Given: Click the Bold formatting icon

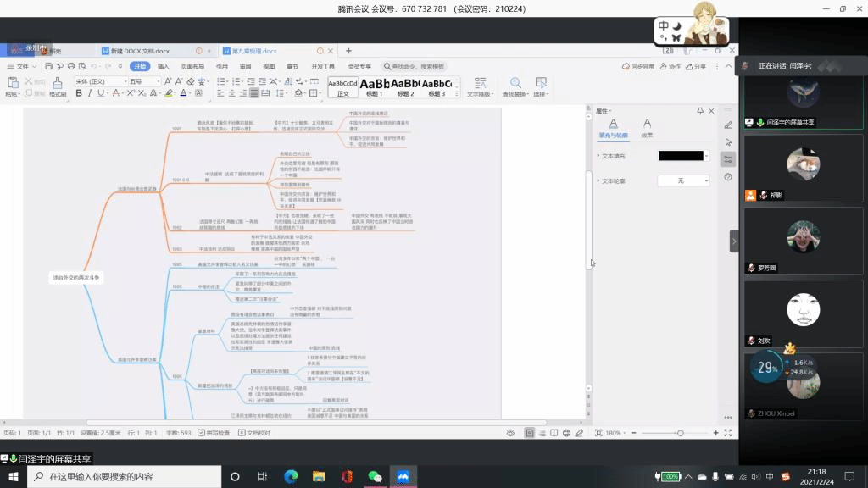Looking at the screenshot, I should 79,93.
